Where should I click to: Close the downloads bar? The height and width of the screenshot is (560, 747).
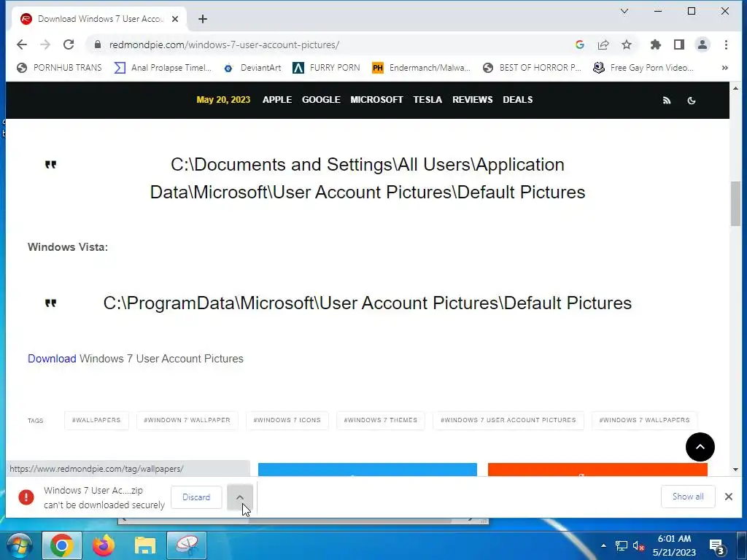(x=729, y=497)
